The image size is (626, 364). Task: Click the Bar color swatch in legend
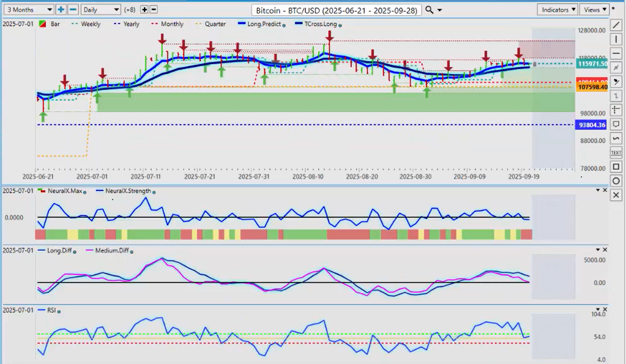tap(42, 24)
